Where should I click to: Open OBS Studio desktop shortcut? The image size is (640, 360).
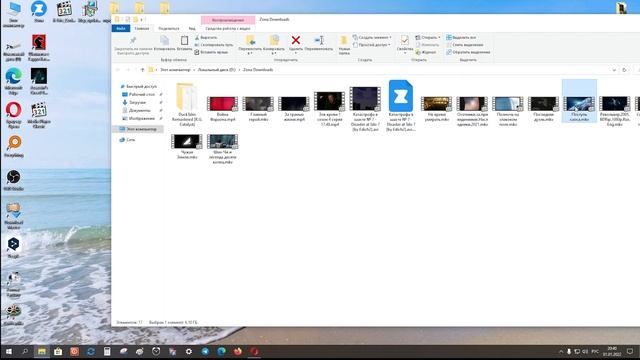13,180
